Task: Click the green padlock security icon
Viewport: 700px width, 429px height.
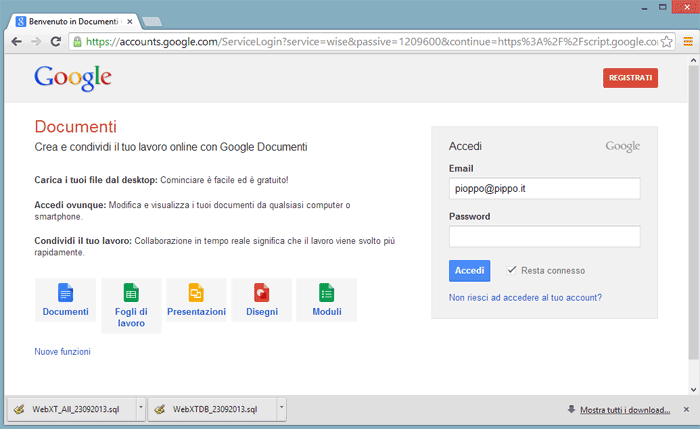Action: [78, 42]
